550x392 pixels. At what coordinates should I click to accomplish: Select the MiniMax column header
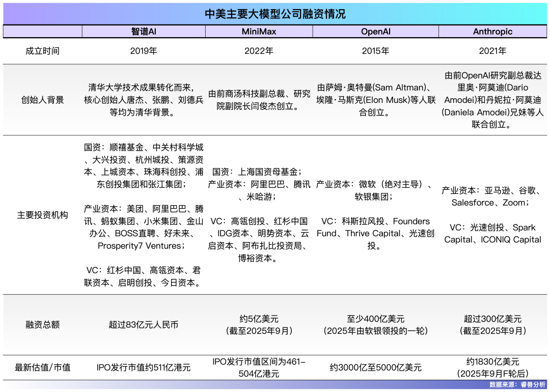259,32
